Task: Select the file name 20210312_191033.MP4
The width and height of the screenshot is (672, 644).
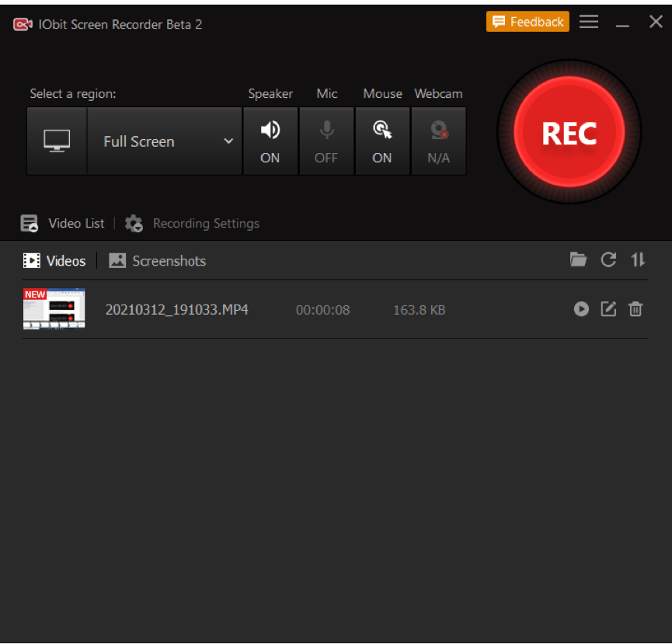Action: tap(177, 309)
